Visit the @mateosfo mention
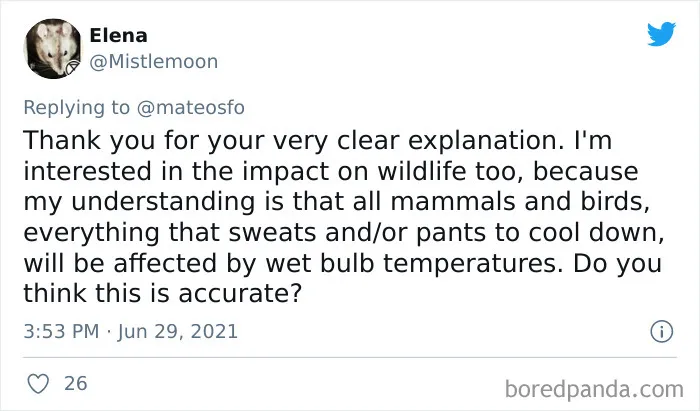 pos(191,108)
